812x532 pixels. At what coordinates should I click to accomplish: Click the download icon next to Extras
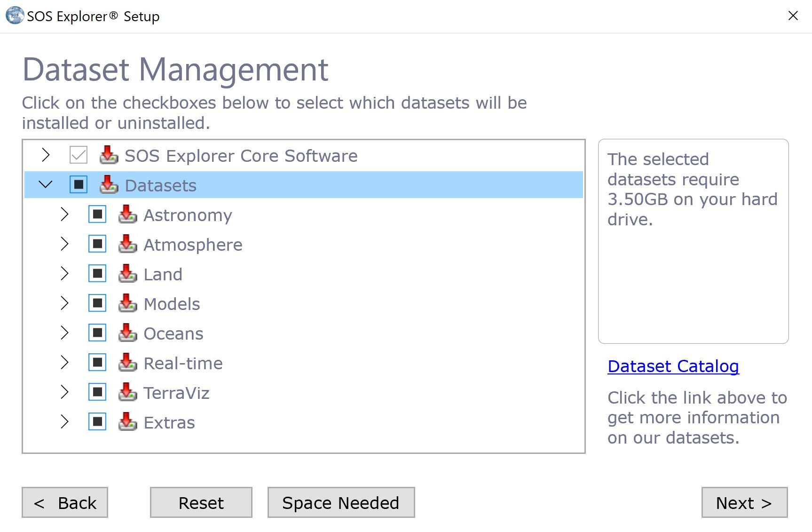point(127,421)
